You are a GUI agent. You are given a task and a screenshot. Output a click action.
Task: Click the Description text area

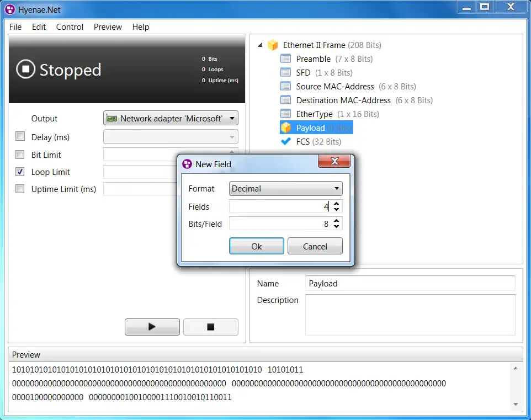(x=410, y=315)
